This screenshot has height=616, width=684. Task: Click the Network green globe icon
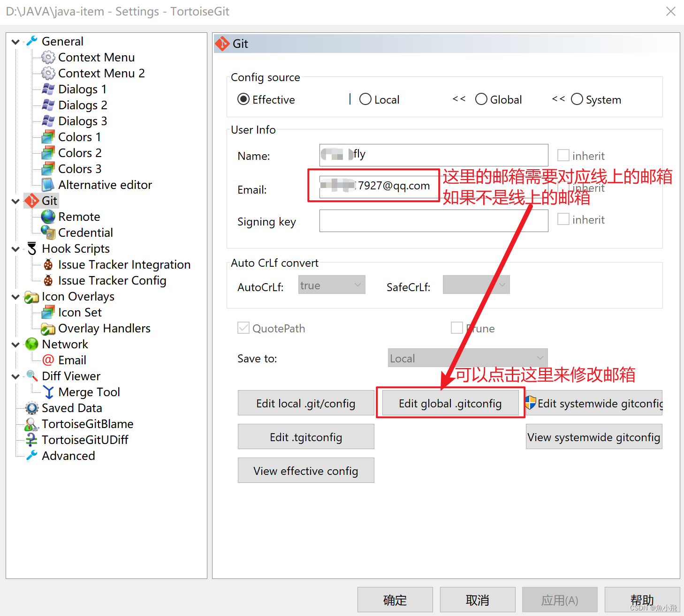[x=32, y=344]
